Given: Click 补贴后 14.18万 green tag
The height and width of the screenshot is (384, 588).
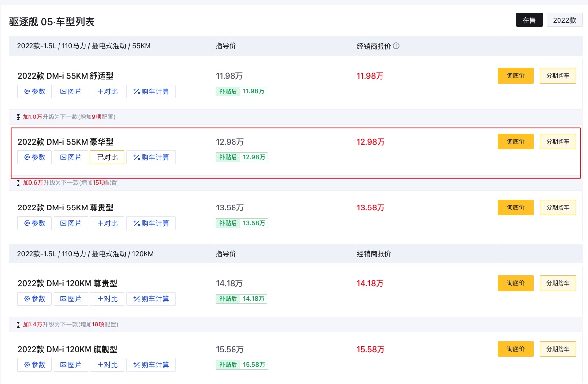Looking at the screenshot, I should (241, 299).
